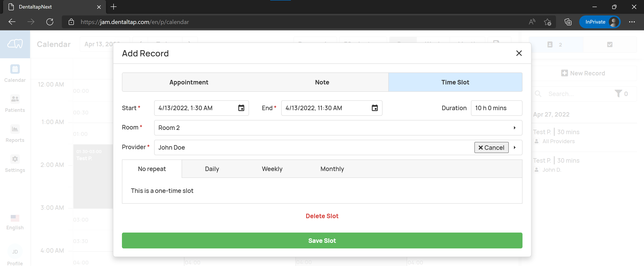Image resolution: width=644 pixels, height=266 pixels.
Task: Add this page to favorites
Action: coord(547,22)
